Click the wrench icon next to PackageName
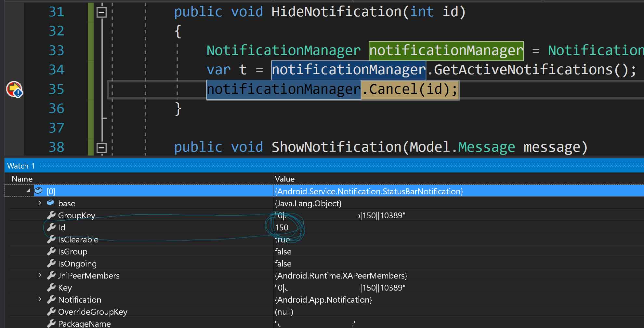The height and width of the screenshot is (328, 644). click(52, 323)
